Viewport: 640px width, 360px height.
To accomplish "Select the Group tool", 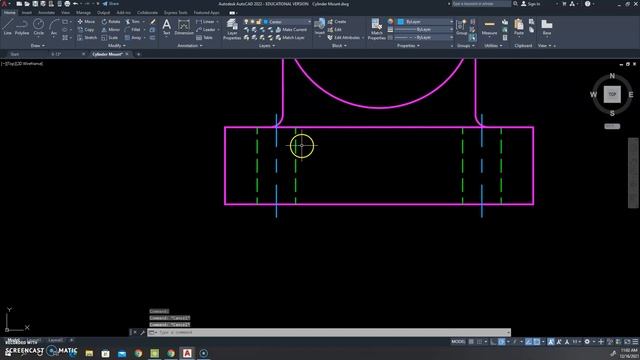I will coord(461,27).
